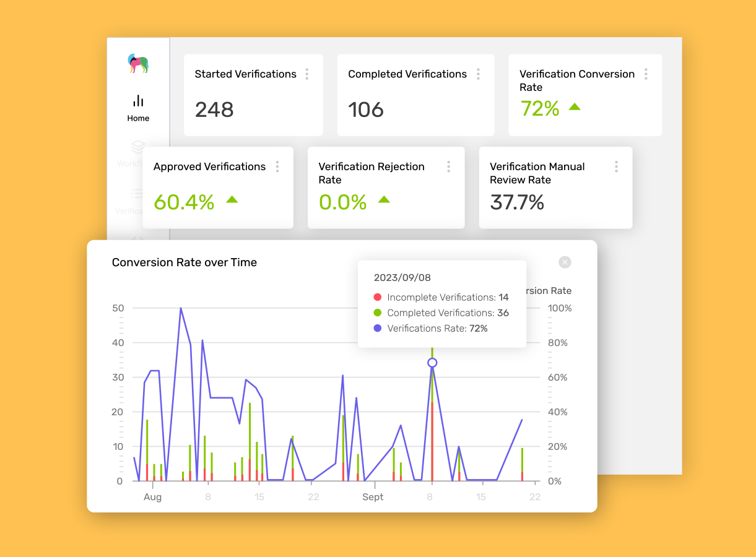Click the highlighted September 8 data point
This screenshot has height=557, width=756.
tap(432, 363)
